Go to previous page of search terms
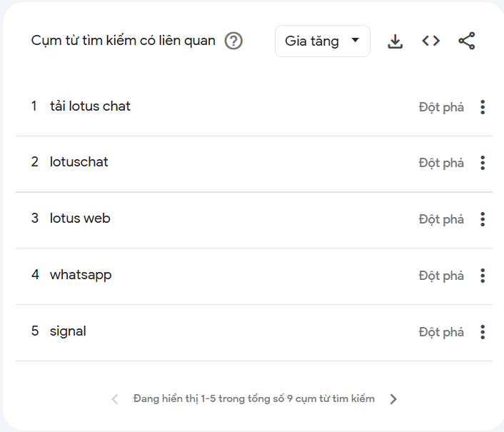504x432 pixels. [115, 399]
